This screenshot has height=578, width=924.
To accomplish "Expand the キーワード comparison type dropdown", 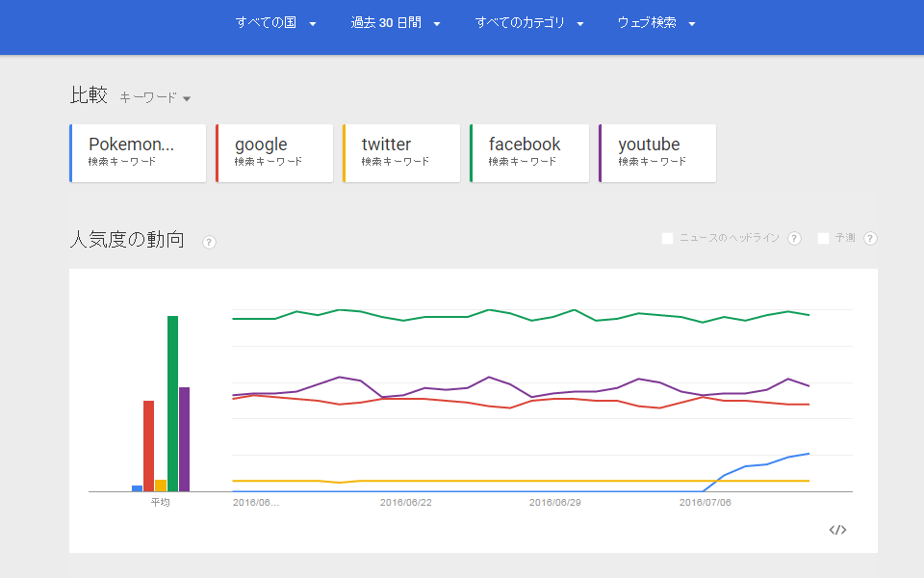I will pyautogui.click(x=155, y=97).
